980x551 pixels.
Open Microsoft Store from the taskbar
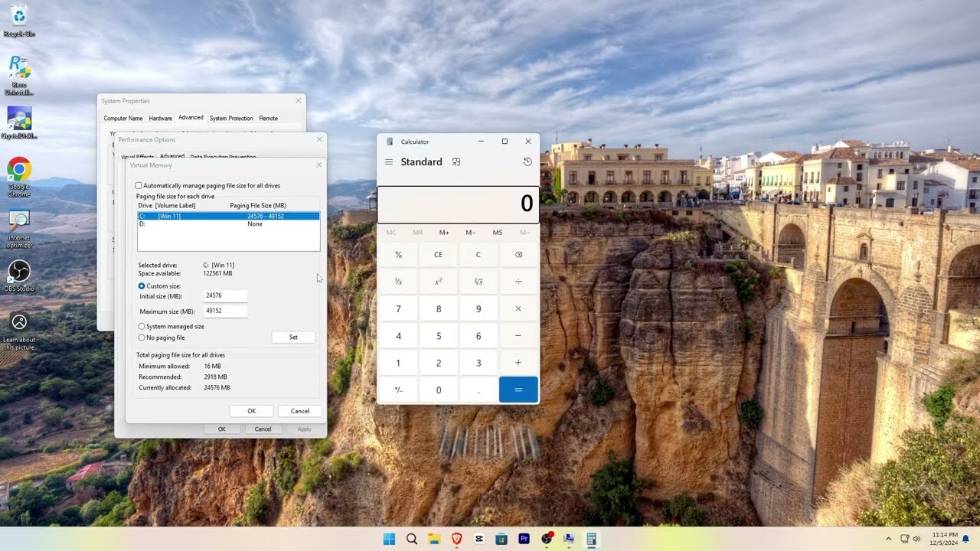click(x=501, y=539)
